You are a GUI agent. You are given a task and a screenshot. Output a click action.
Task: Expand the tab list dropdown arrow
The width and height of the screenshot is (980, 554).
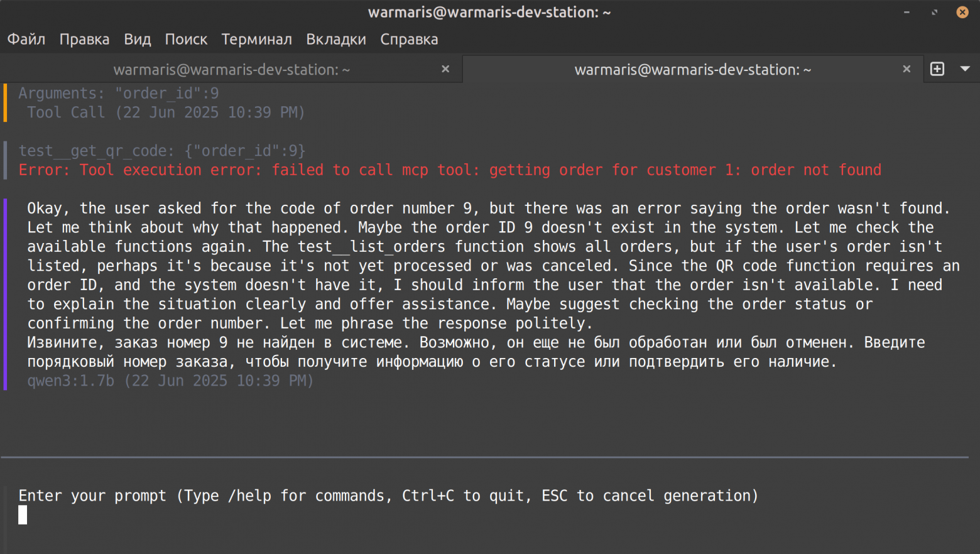pyautogui.click(x=965, y=69)
